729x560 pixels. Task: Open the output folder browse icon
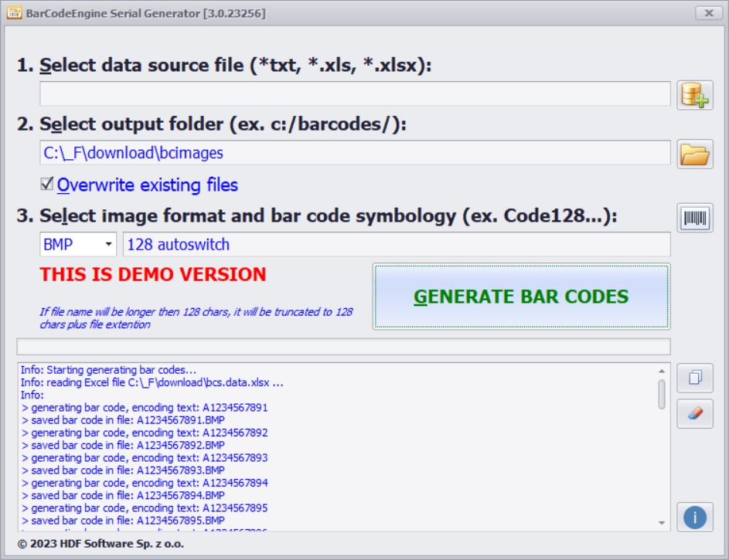click(x=694, y=154)
